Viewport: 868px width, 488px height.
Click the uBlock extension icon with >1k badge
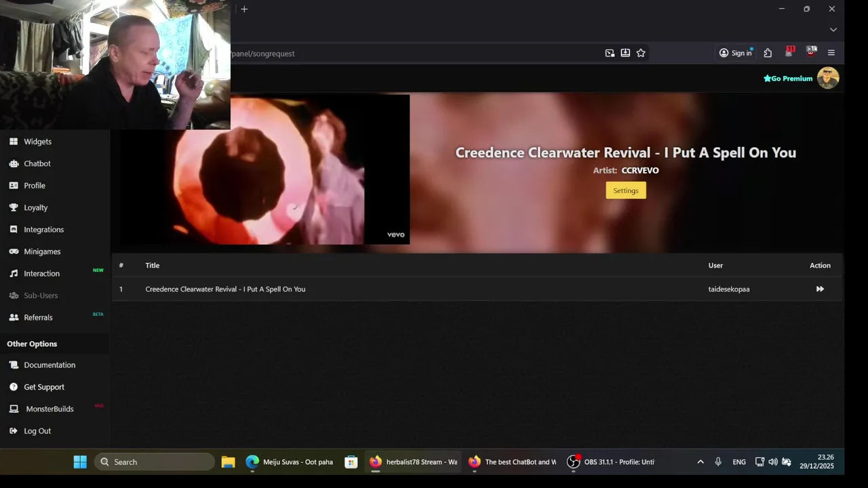click(x=811, y=52)
